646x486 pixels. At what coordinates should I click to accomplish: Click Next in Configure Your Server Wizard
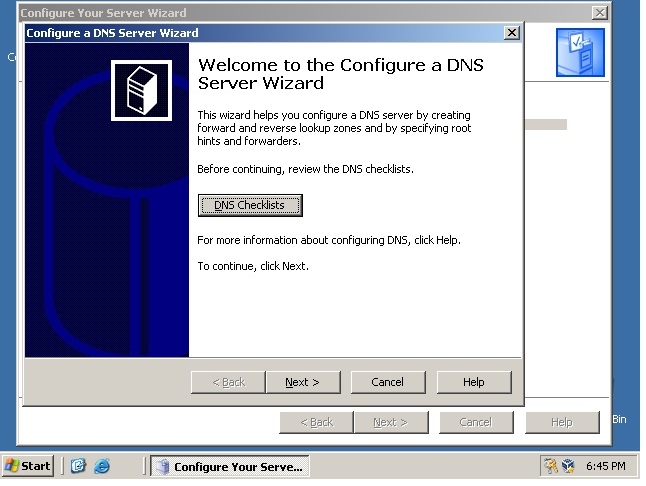391,422
